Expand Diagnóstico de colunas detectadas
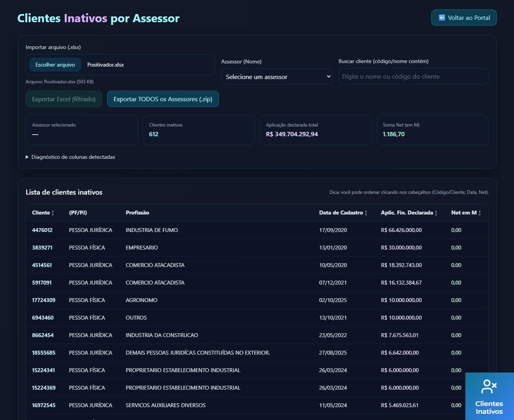The height and width of the screenshot is (420, 514). tap(70, 157)
